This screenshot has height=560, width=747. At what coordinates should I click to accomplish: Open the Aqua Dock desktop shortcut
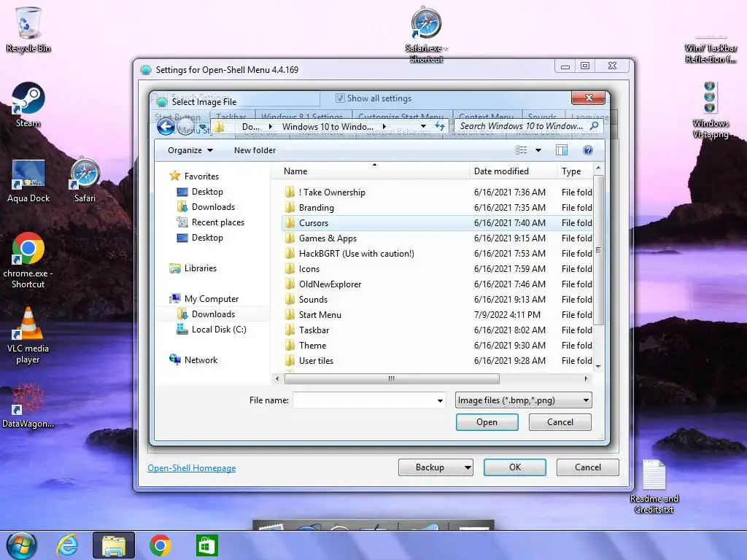(28, 181)
